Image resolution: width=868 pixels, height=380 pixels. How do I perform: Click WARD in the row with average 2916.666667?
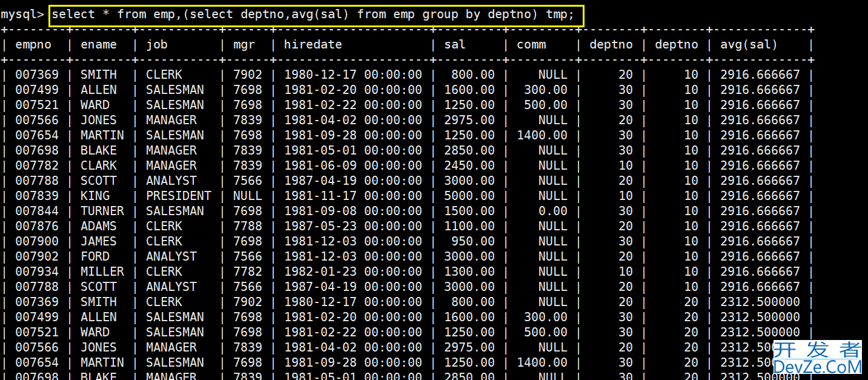(95, 105)
